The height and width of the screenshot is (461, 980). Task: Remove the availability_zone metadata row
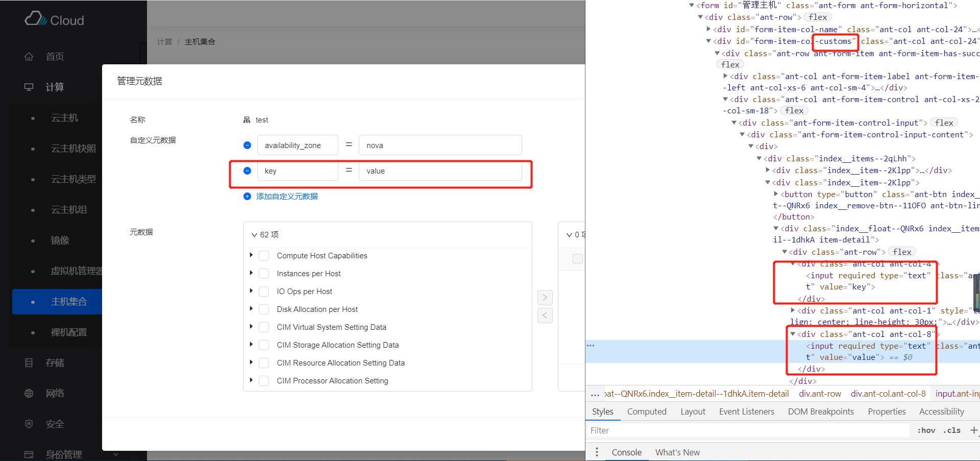pyautogui.click(x=247, y=145)
